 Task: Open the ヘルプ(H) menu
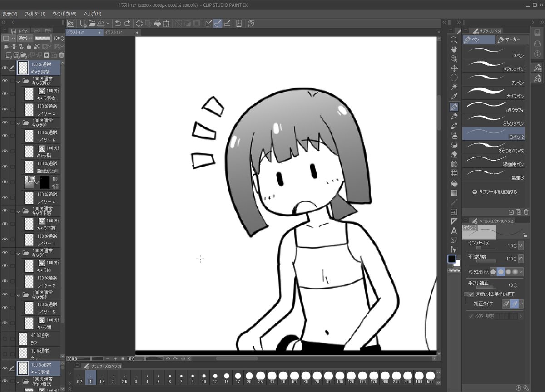[93, 14]
